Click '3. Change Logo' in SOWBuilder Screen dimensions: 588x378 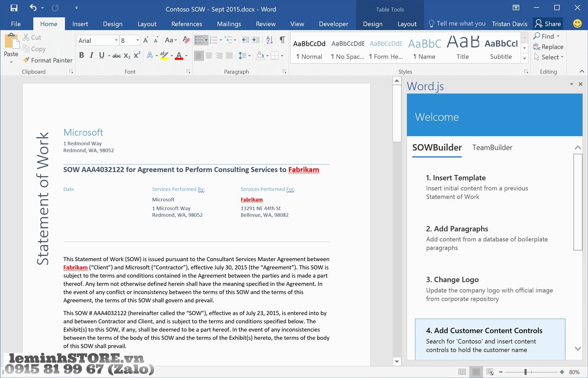point(452,279)
